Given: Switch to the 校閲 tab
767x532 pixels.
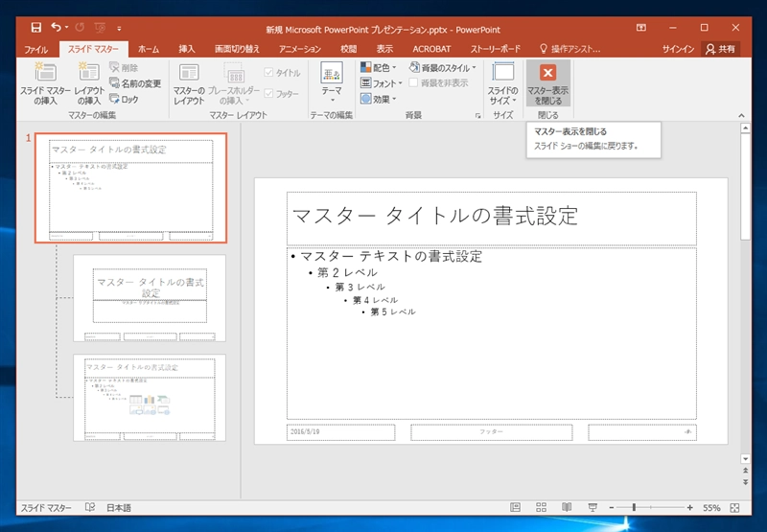Looking at the screenshot, I should pyautogui.click(x=348, y=49).
